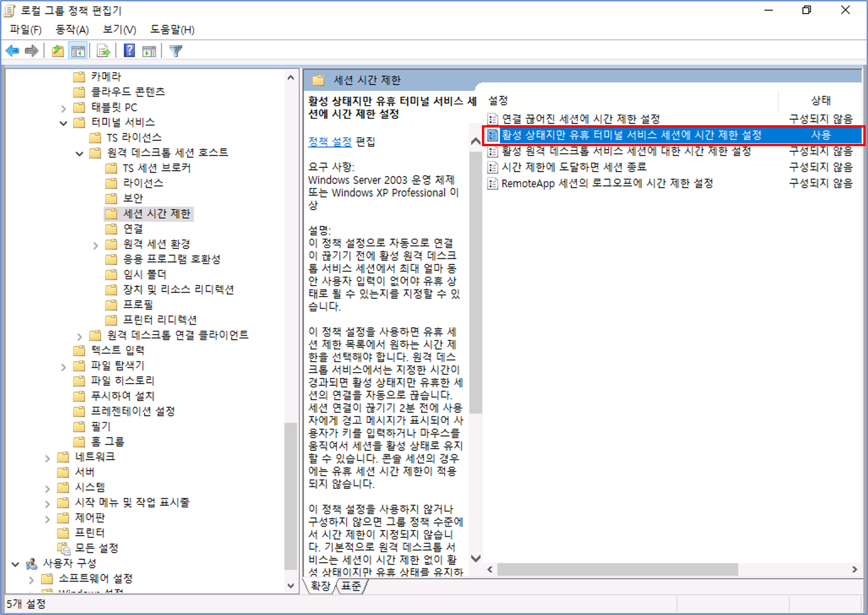Toggle the Show/Hide console tree icon
This screenshot has width=868, height=615.
78,50
